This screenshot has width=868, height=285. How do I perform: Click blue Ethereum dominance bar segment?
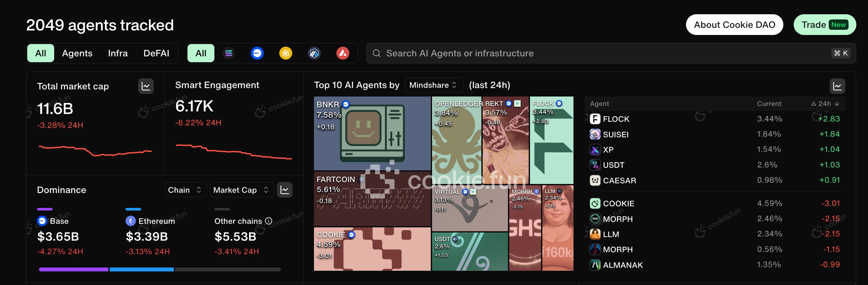[141, 269]
